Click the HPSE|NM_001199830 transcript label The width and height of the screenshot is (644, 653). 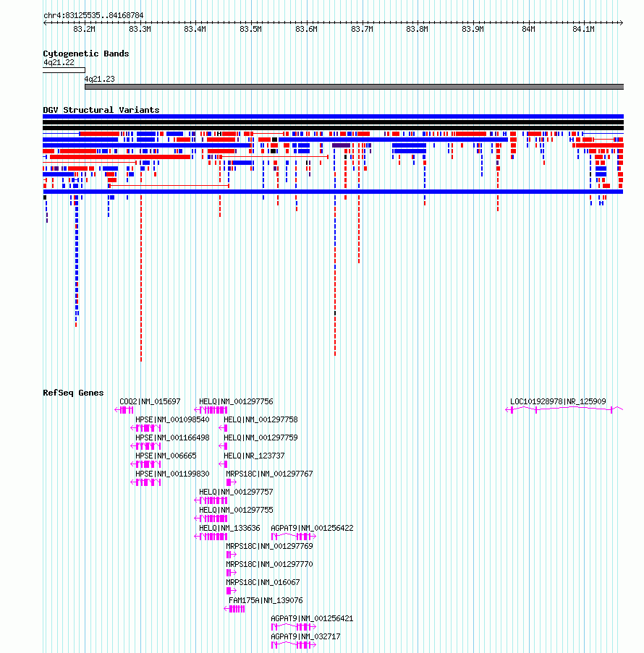[x=172, y=474]
